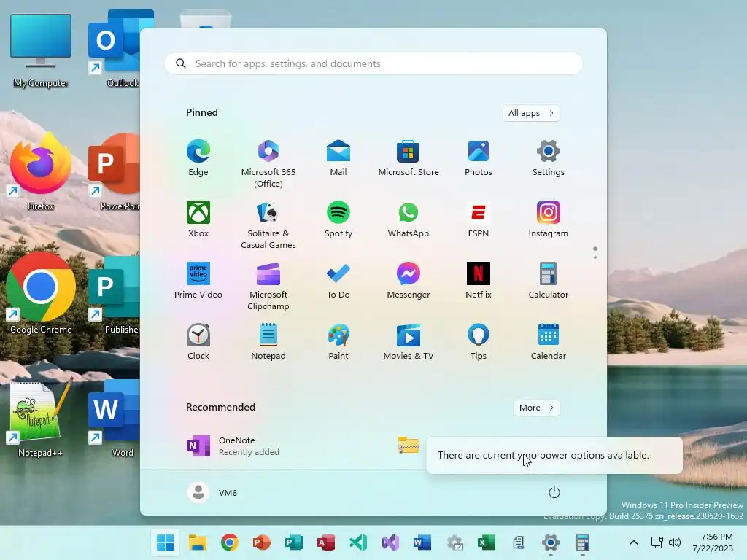
Task: Launch the Xbox app
Action: (x=198, y=219)
